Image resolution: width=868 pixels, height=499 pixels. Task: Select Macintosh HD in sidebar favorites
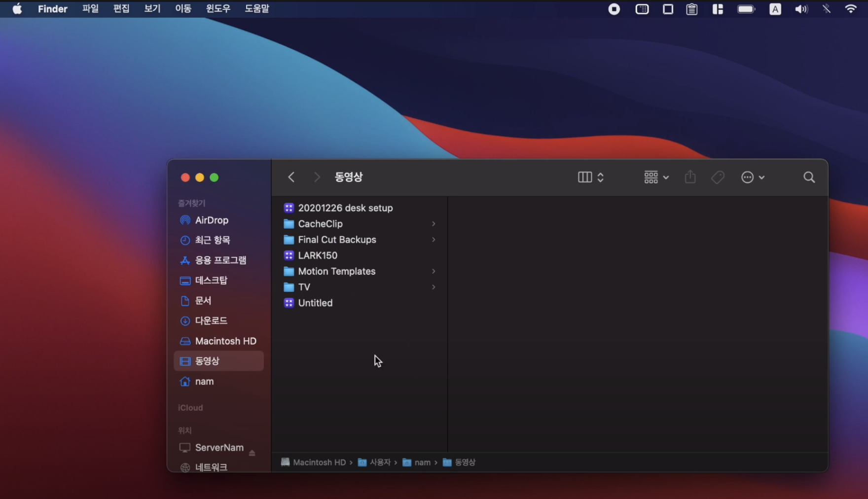218,341
